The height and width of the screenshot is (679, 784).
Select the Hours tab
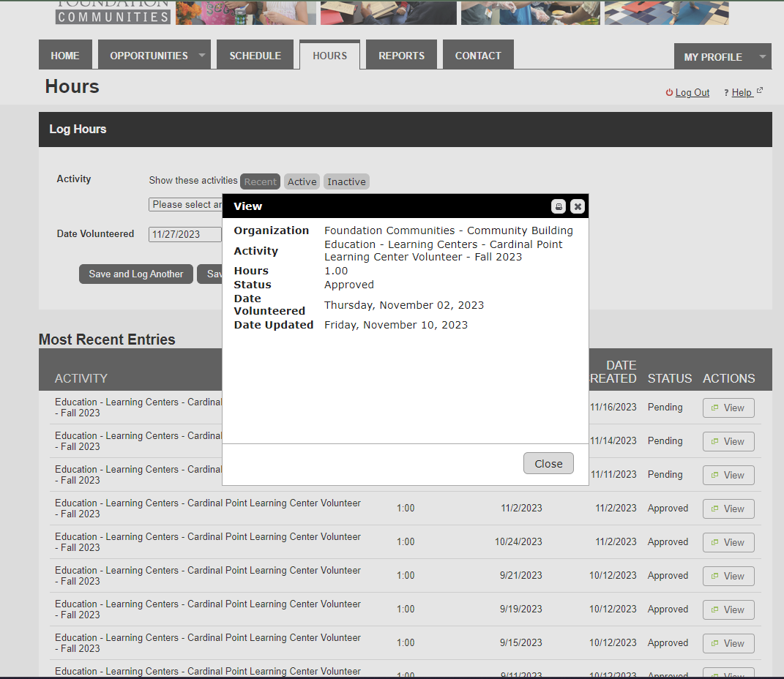(330, 56)
